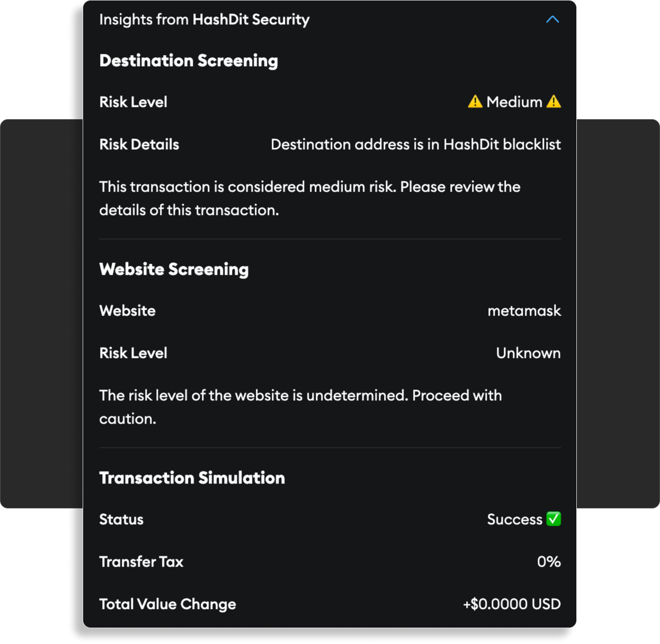Collapse the HashDit Security insights panel
This screenshot has width=660, height=644.
[x=552, y=20]
